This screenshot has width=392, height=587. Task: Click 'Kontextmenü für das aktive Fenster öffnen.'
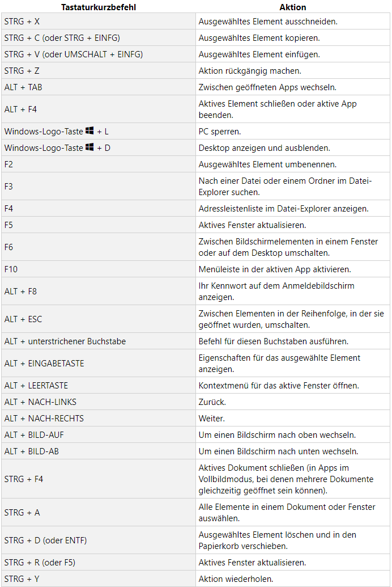point(279,385)
